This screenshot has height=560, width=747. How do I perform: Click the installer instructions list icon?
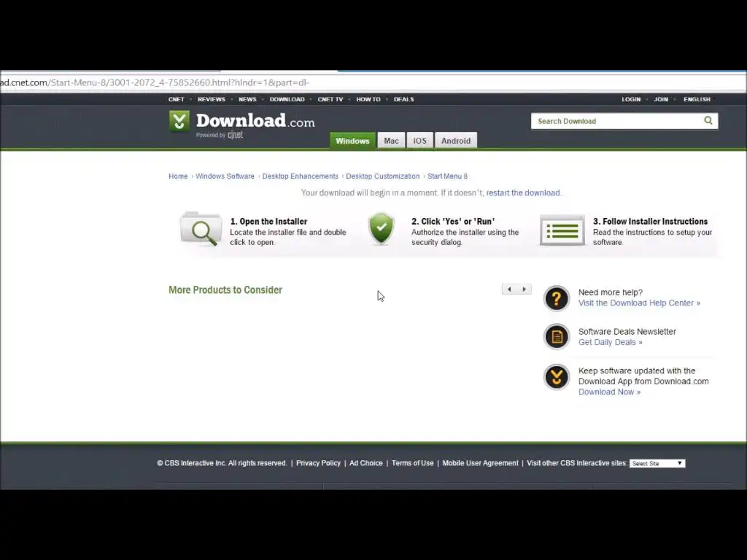pyautogui.click(x=562, y=230)
